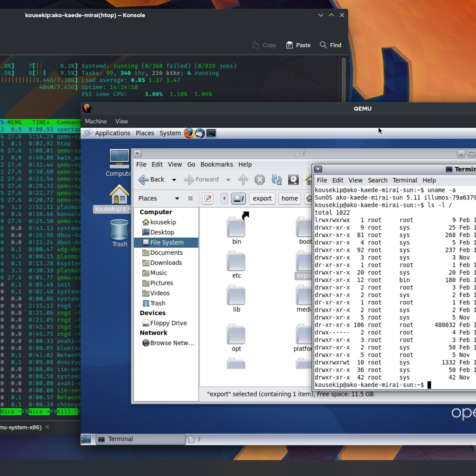Switch to Terminal in bottom taskbar
476x476 pixels.
point(140,439)
